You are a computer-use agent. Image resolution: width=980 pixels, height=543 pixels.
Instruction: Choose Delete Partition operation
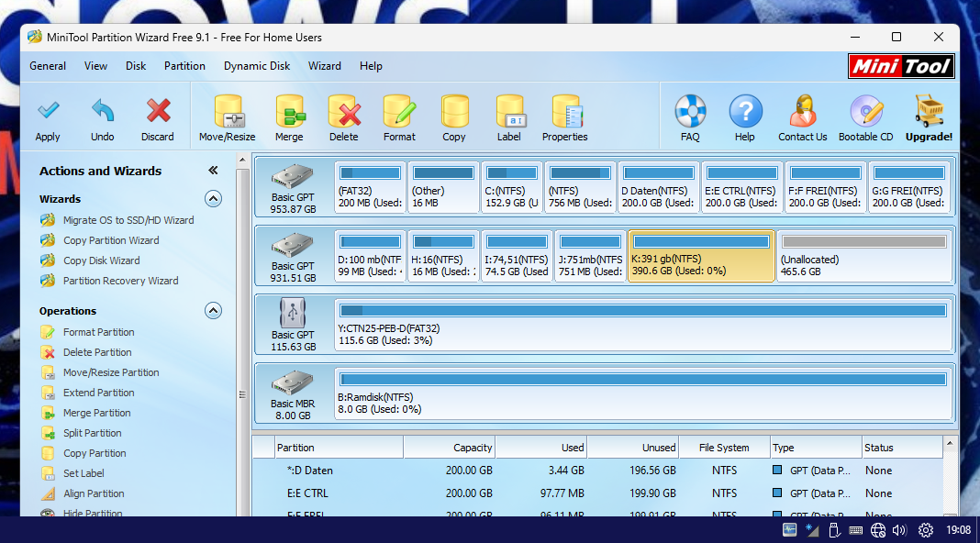coord(97,352)
